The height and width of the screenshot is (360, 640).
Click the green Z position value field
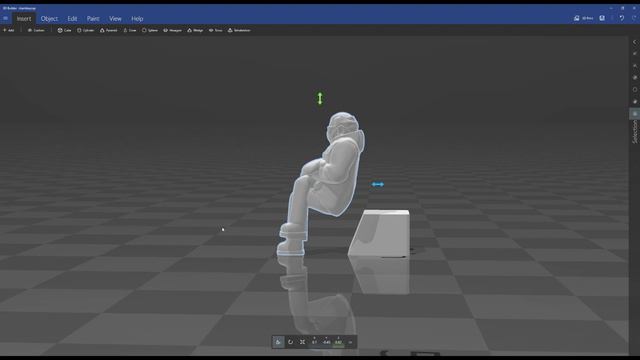[x=338, y=342]
